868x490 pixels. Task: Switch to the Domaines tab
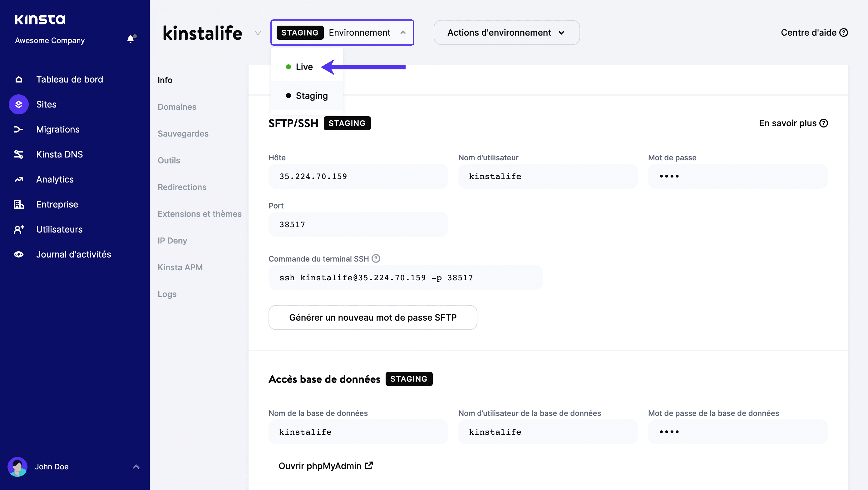(x=177, y=107)
